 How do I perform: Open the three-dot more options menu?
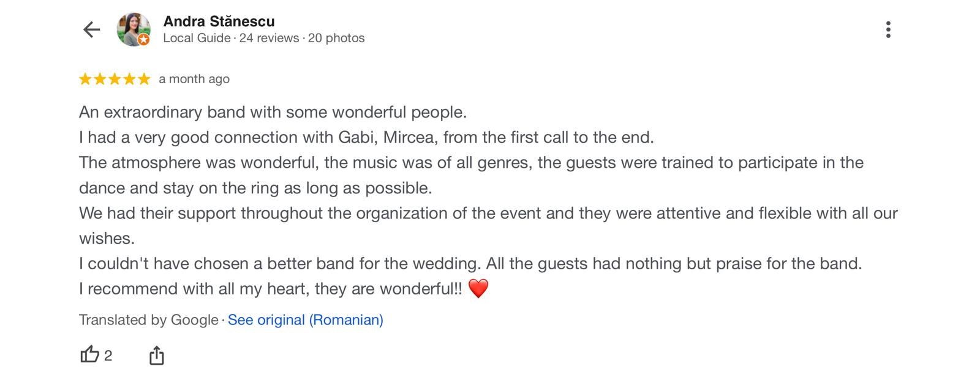pyautogui.click(x=888, y=29)
